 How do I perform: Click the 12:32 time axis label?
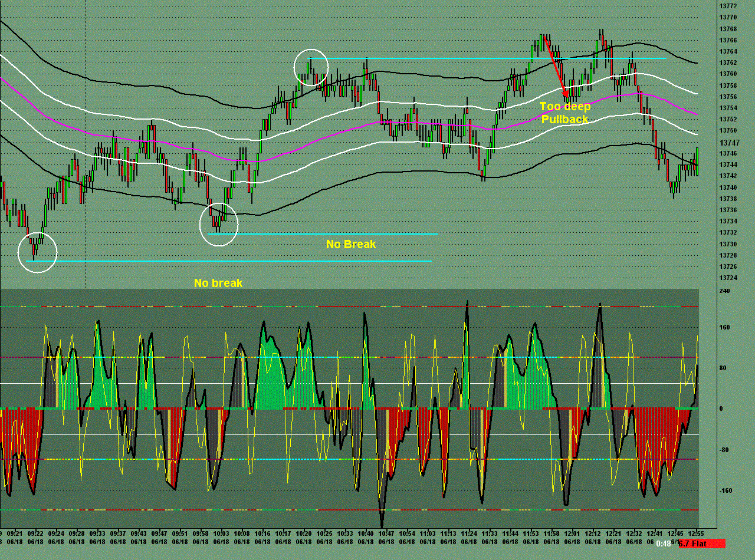click(634, 532)
